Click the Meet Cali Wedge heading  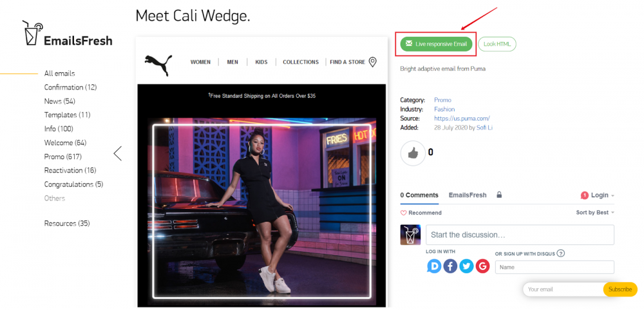pos(193,16)
